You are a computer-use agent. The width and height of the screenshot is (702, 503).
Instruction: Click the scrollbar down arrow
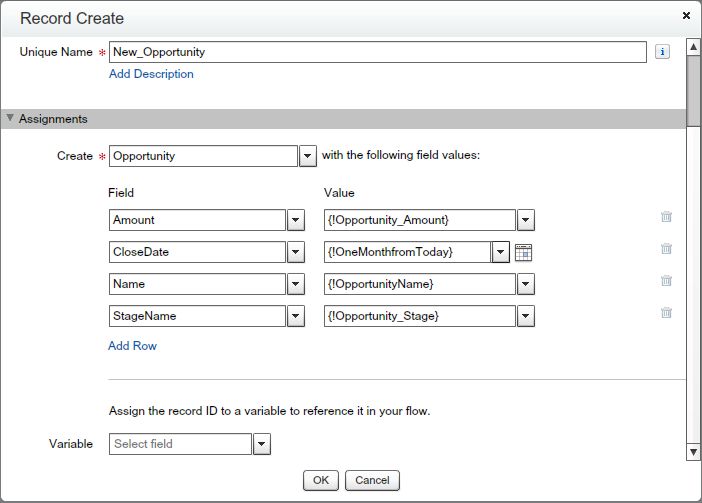click(694, 452)
